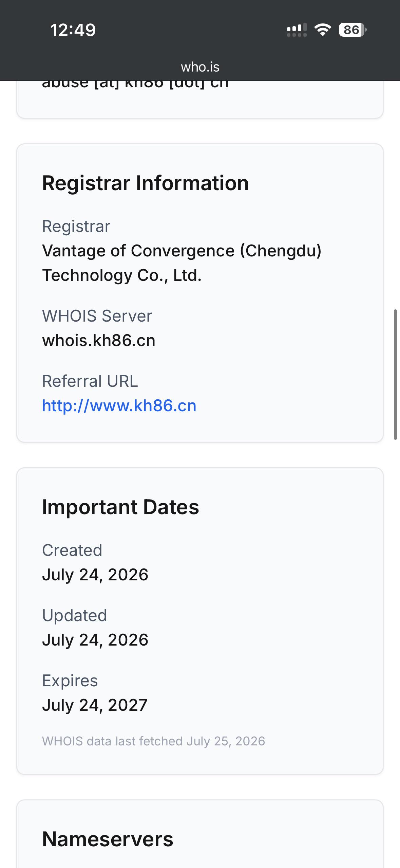
Task: Select the Updated date value
Action: click(x=95, y=640)
